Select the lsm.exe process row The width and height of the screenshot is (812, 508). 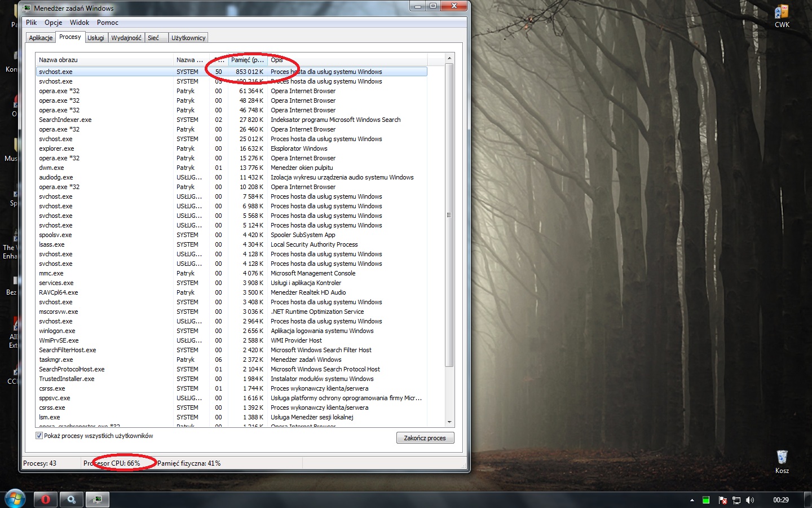tap(231, 417)
